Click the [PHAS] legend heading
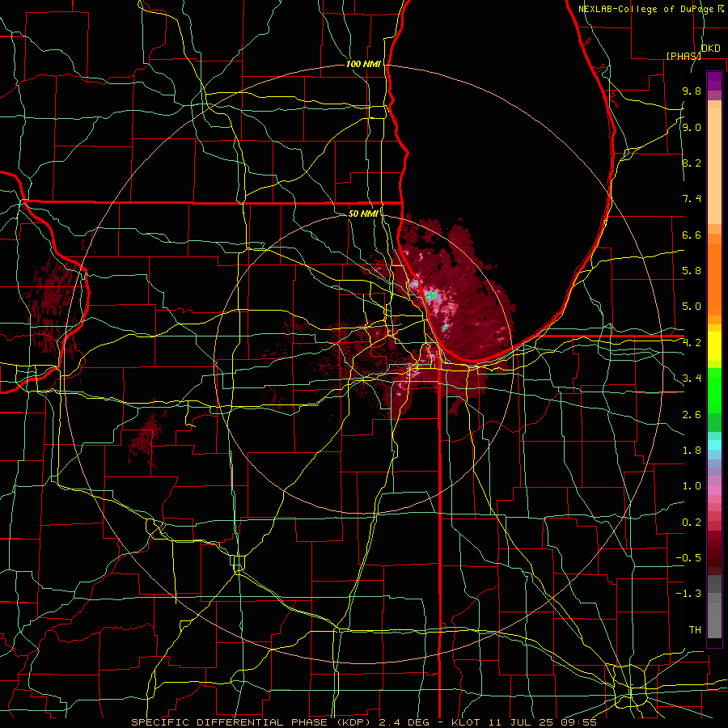The width and height of the screenshot is (728, 728). tap(684, 56)
